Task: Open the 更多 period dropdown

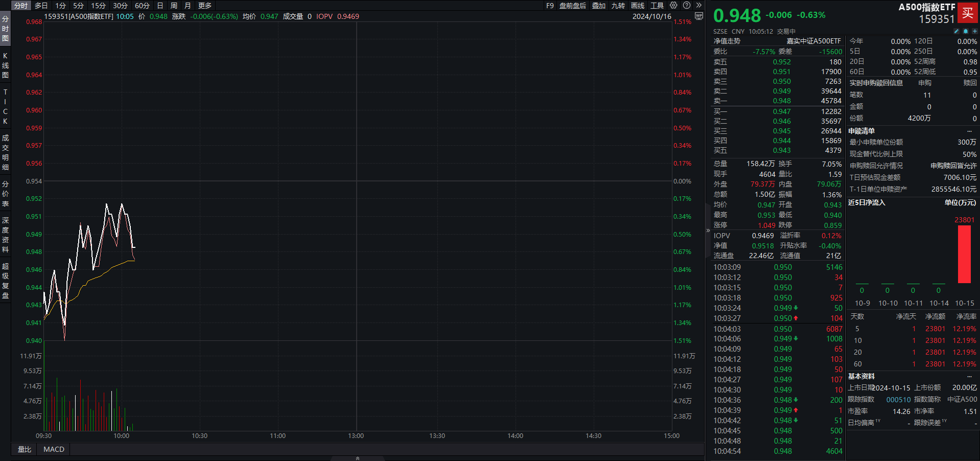Action: (x=205, y=6)
